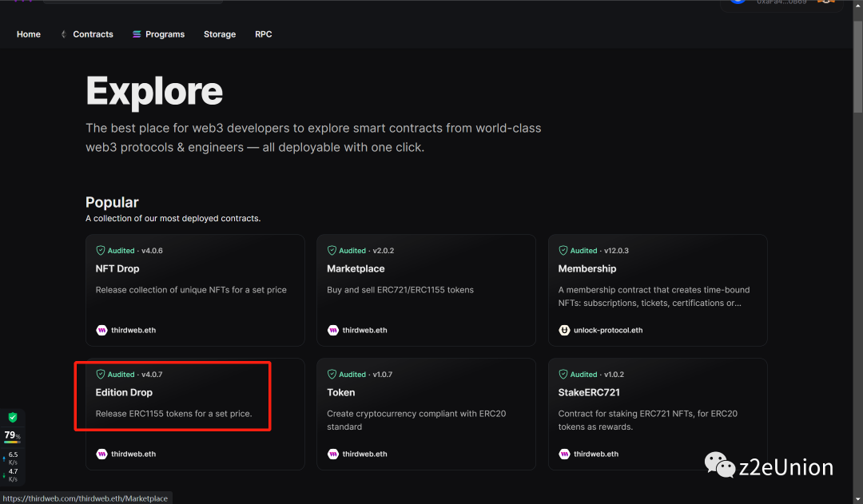This screenshot has width=863, height=504.
Task: Open the RPC section
Action: pos(263,34)
